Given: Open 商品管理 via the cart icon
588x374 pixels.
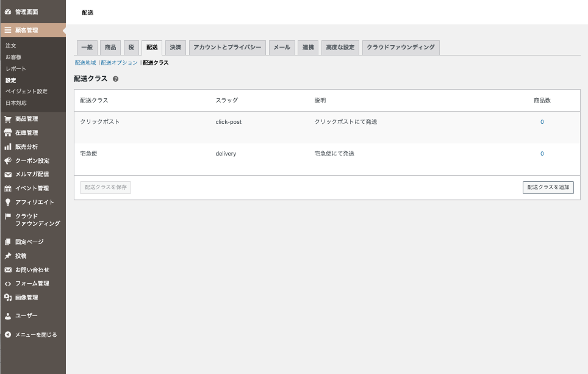Looking at the screenshot, I should [8, 119].
